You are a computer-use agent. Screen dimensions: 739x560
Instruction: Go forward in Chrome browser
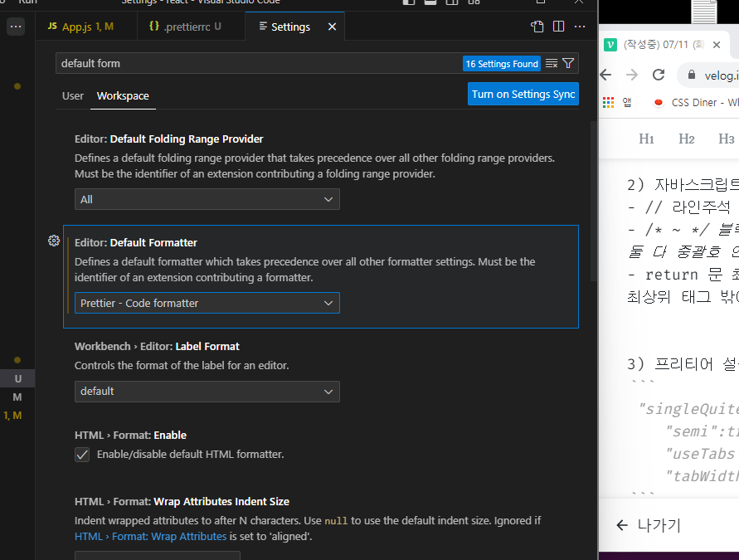tap(631, 75)
